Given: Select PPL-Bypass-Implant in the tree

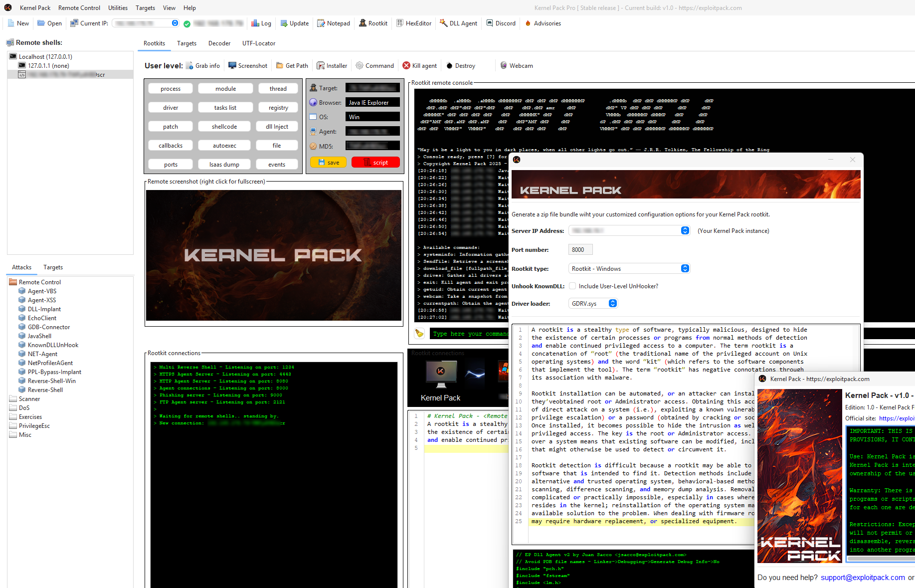Looking at the screenshot, I should 54,372.
